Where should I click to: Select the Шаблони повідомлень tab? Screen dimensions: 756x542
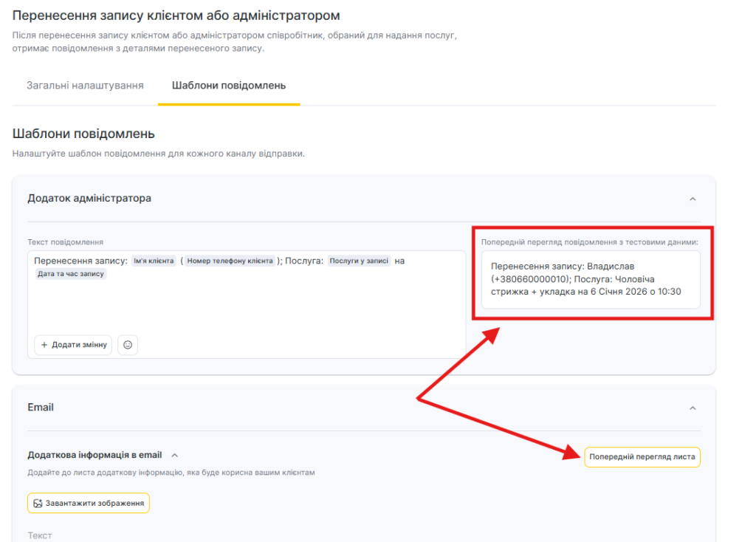pyautogui.click(x=229, y=86)
